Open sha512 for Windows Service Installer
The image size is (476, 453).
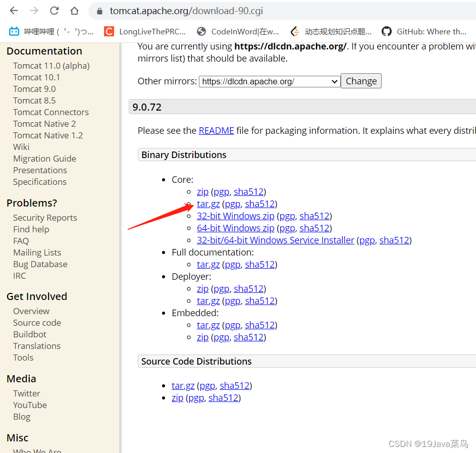tap(394, 240)
